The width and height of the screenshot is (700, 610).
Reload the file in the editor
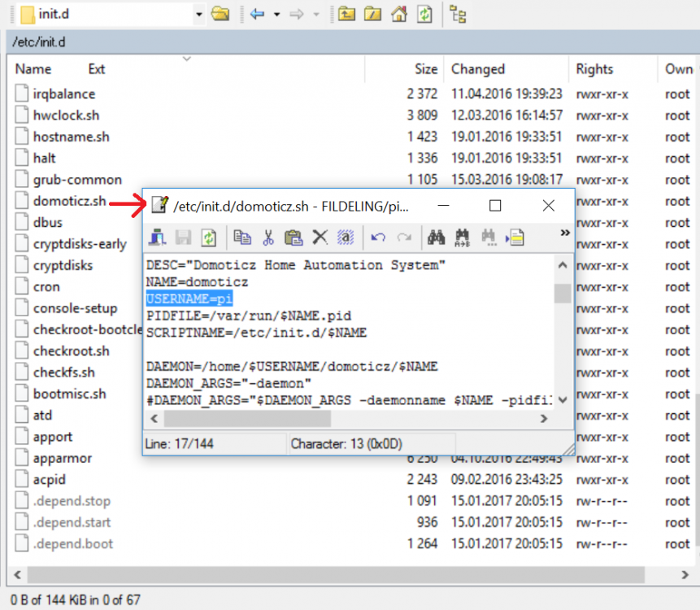(209, 237)
